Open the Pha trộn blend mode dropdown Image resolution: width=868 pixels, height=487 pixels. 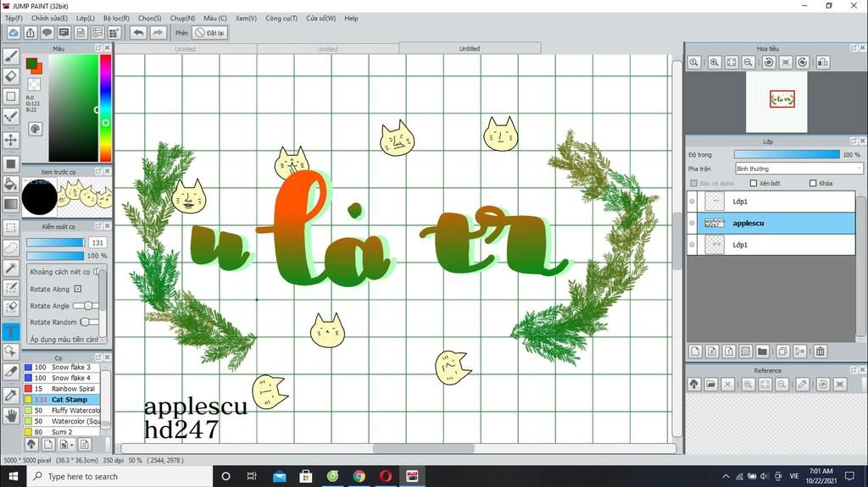798,169
